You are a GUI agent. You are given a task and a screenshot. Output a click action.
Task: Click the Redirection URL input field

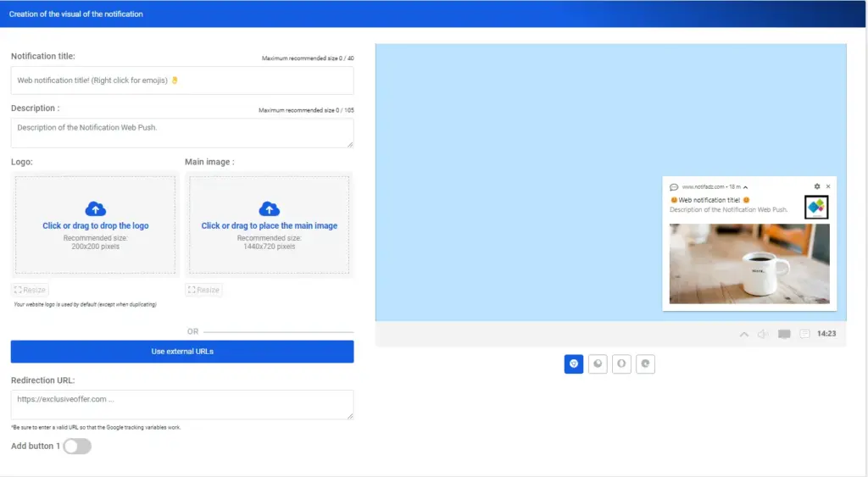click(182, 404)
